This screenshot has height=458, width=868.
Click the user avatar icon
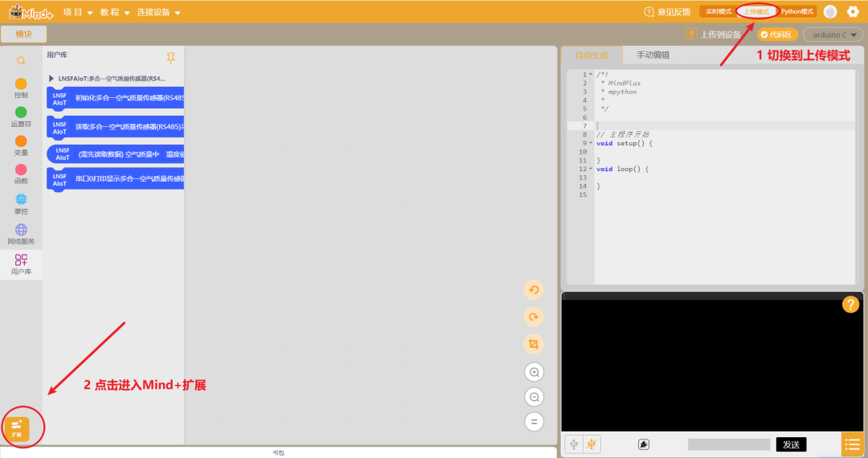coord(829,11)
